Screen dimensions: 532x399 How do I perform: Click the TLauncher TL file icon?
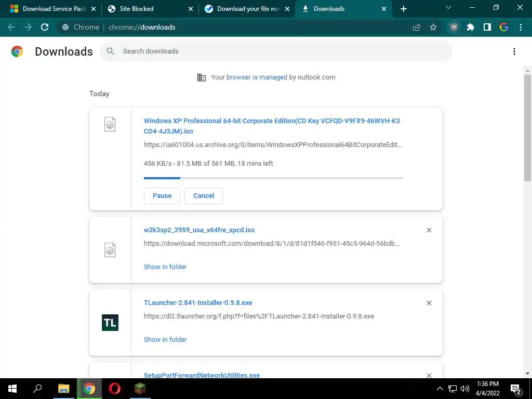tap(110, 323)
